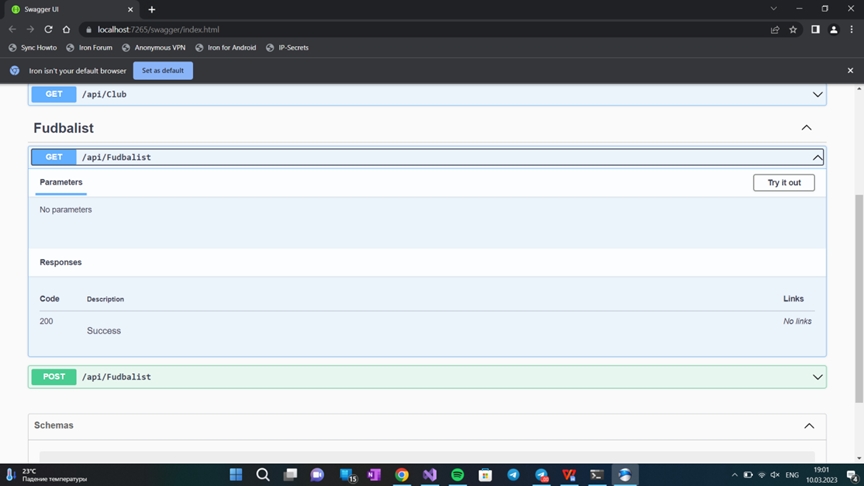Open the Windows Start menu

point(236,475)
